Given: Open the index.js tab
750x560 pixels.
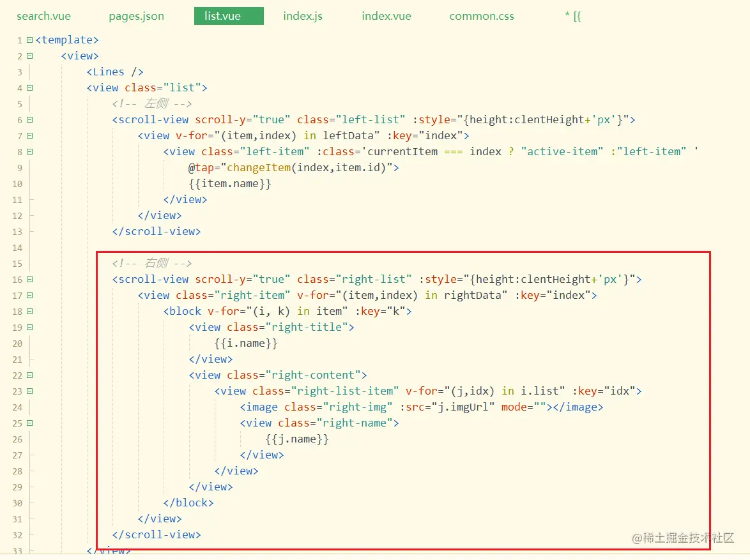Looking at the screenshot, I should pos(303,16).
